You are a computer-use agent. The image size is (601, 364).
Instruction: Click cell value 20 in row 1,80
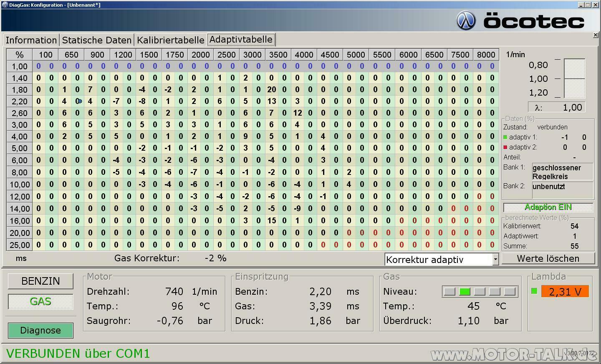coord(272,89)
